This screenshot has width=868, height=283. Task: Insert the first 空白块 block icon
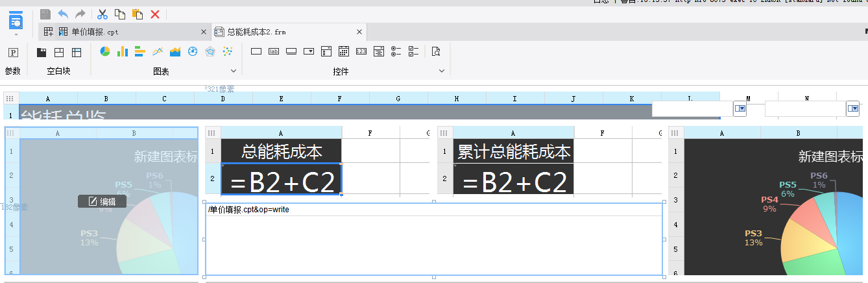tap(42, 52)
